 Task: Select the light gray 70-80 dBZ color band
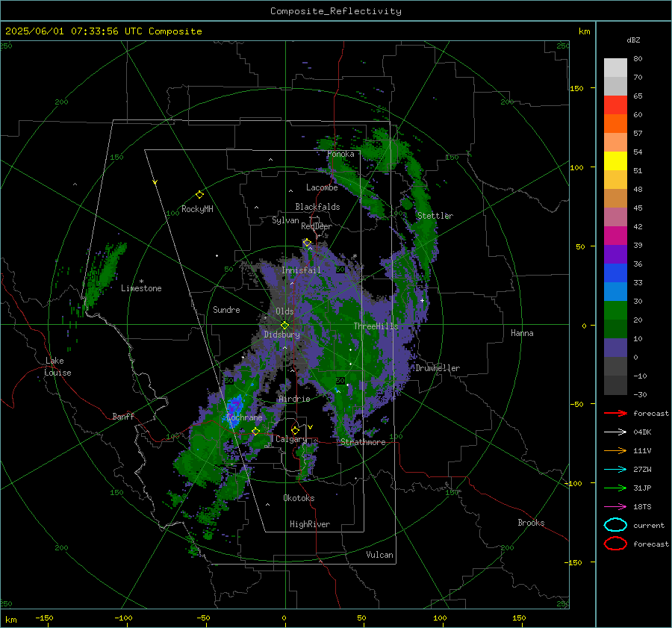[x=615, y=68]
